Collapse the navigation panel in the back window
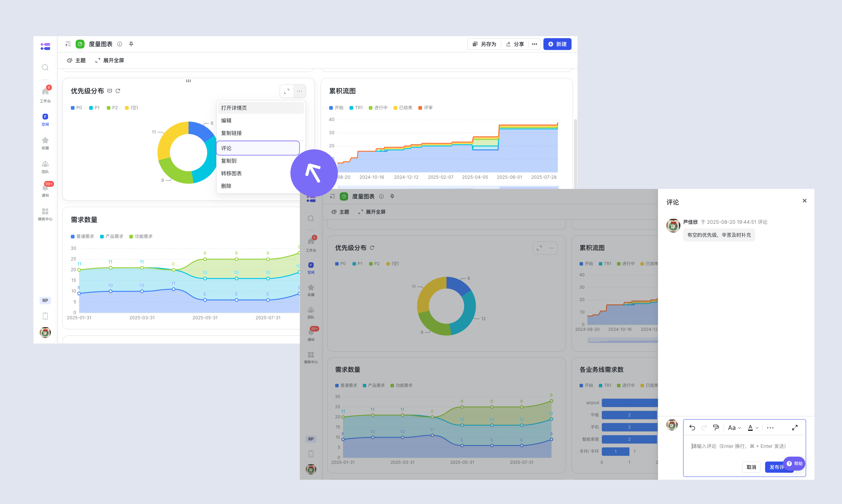This screenshot has width=842, height=504. pyautogui.click(x=68, y=44)
